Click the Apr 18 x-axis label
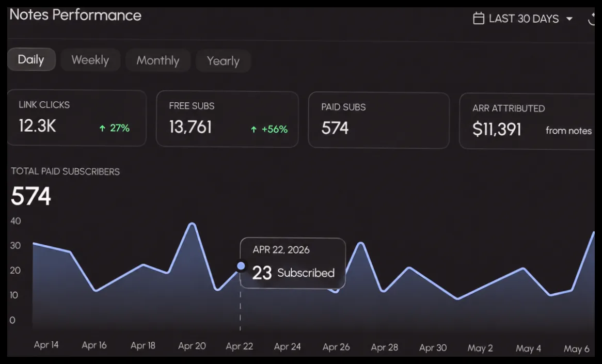The image size is (602, 364). 143,345
